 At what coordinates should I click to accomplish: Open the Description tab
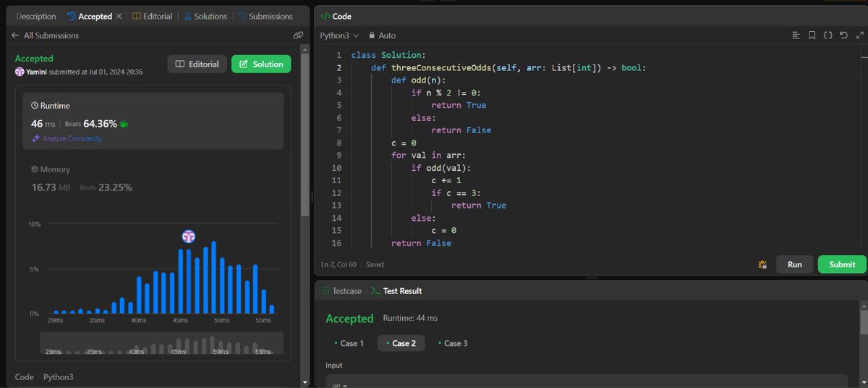(35, 16)
